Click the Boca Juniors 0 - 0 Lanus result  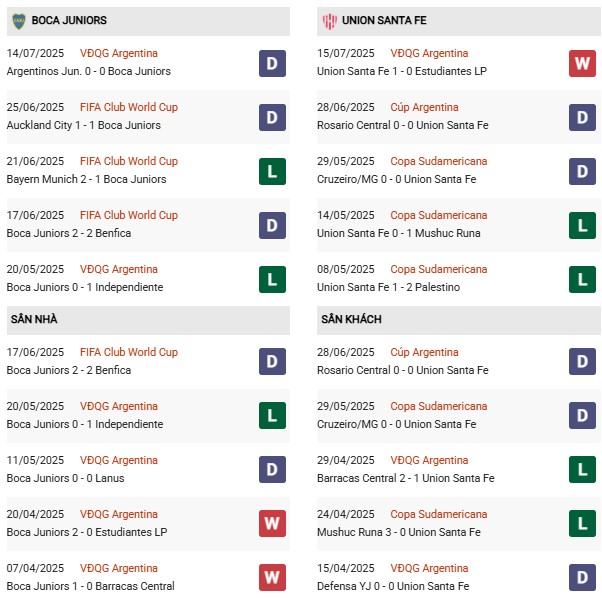click(x=72, y=478)
